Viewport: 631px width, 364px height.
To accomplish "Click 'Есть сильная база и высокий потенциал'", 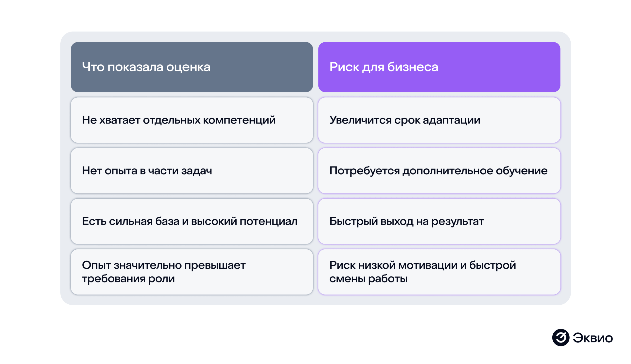I will pos(192,221).
